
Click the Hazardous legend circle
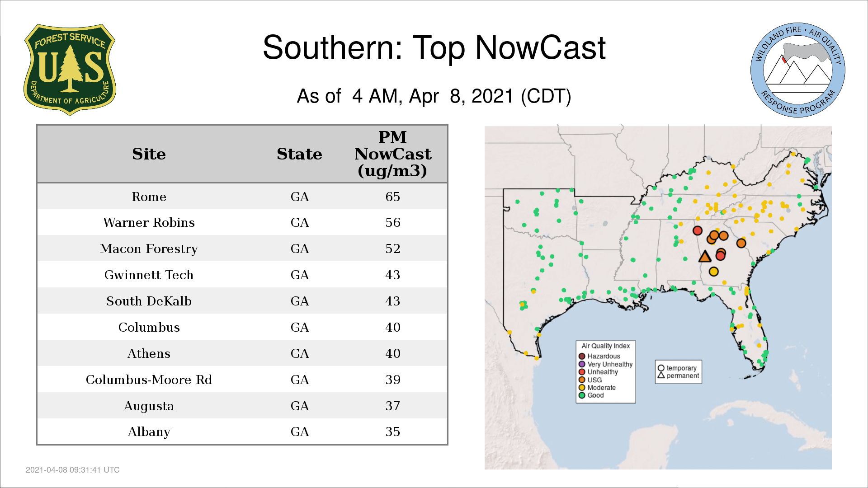pyautogui.click(x=582, y=356)
